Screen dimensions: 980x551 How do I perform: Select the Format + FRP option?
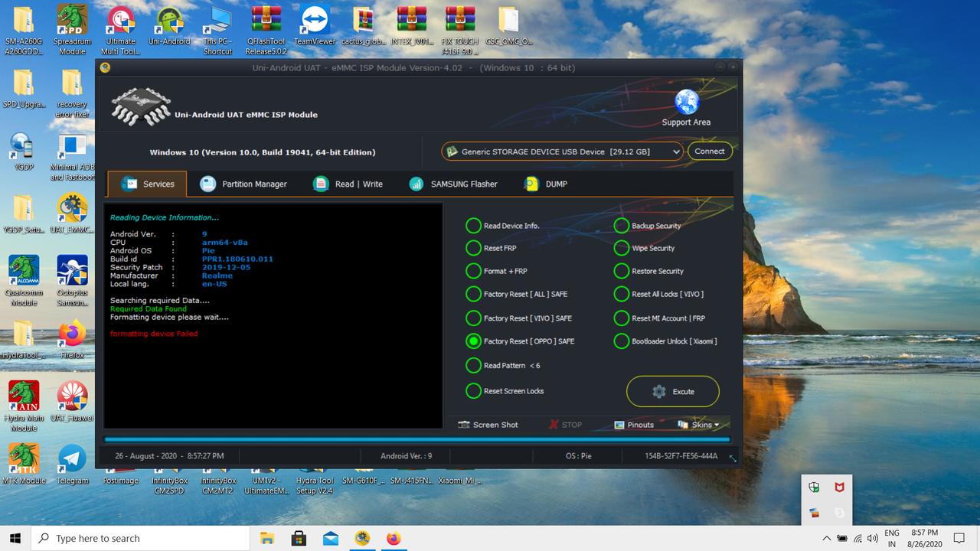[x=497, y=271]
